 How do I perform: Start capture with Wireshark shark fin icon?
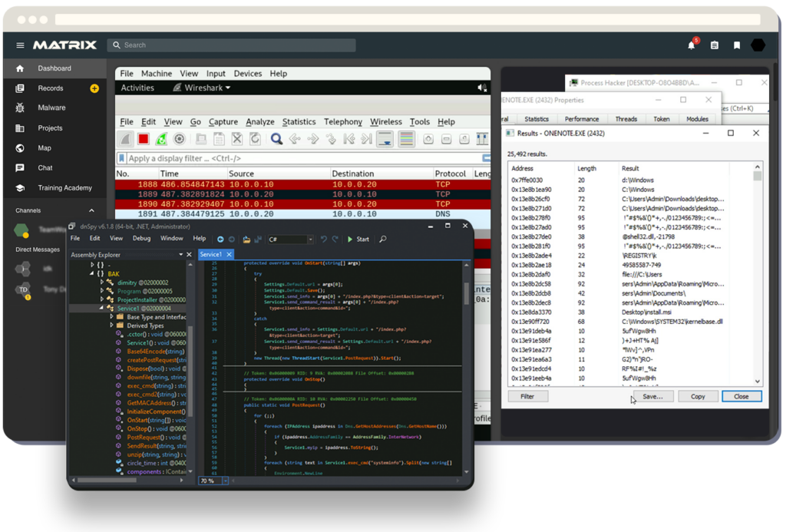125,139
